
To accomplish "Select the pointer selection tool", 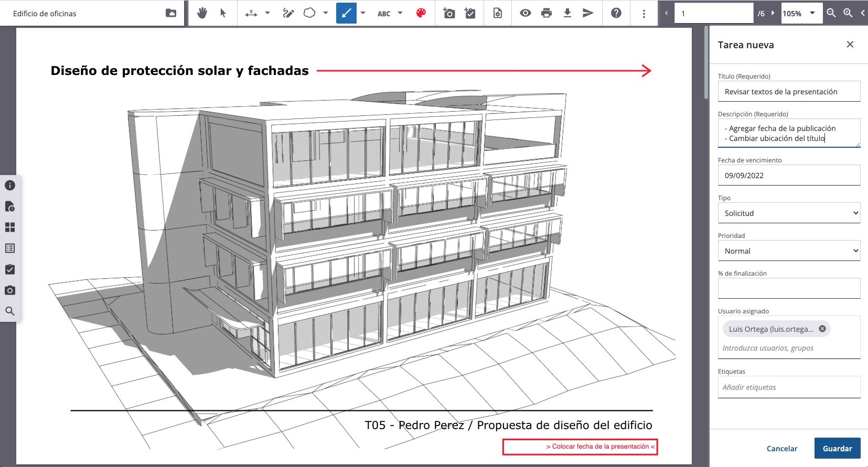I will click(223, 13).
